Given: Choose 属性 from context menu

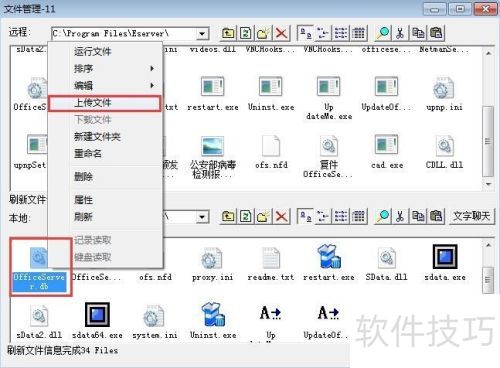Looking at the screenshot, I should [x=106, y=200].
